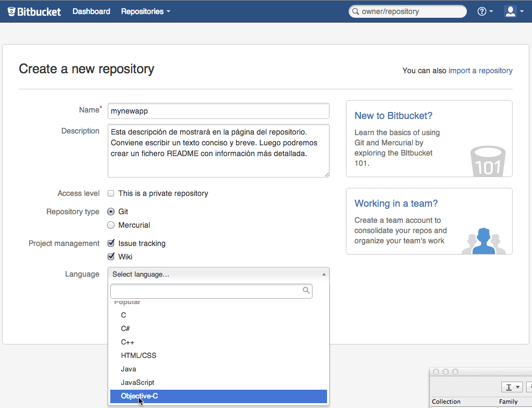
Task: Click into the repository Name field
Action: tap(218, 111)
